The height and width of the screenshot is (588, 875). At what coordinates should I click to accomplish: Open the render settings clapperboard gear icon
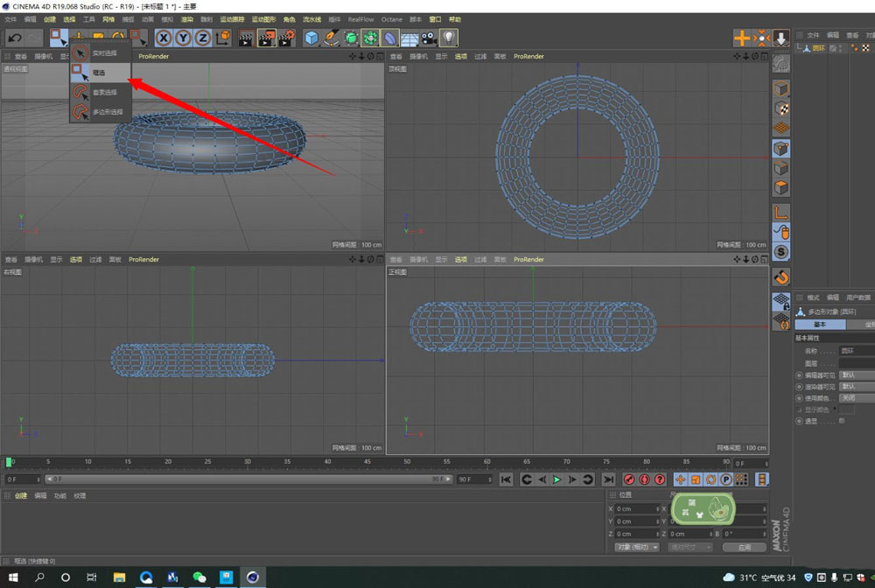pyautogui.click(x=287, y=38)
